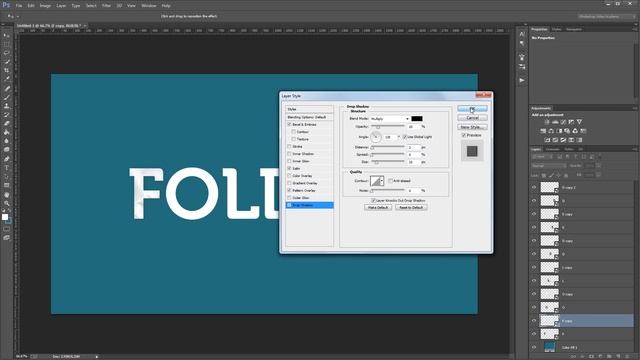Uncheck the Satin style
The width and height of the screenshot is (640, 360).
click(289, 169)
